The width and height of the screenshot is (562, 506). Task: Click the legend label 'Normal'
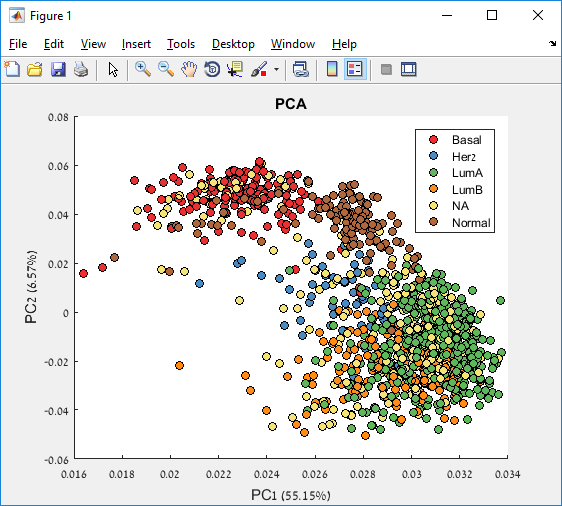tap(471, 223)
